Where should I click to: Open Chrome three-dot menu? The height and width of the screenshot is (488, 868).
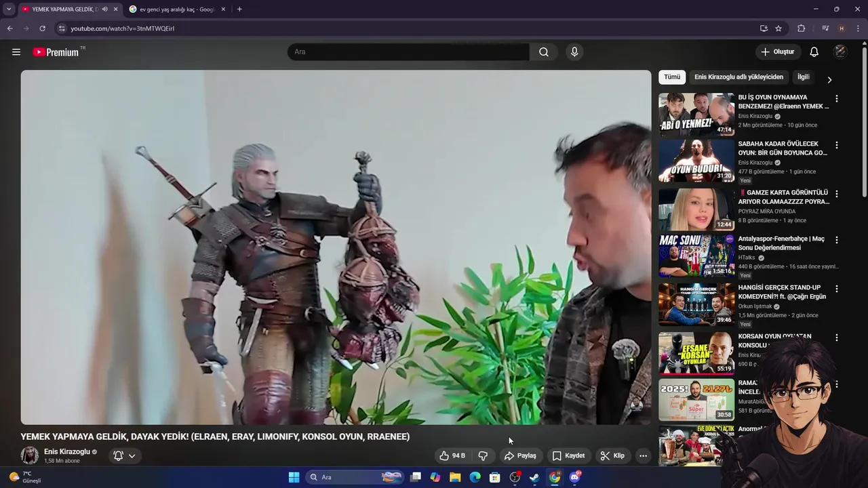(858, 28)
